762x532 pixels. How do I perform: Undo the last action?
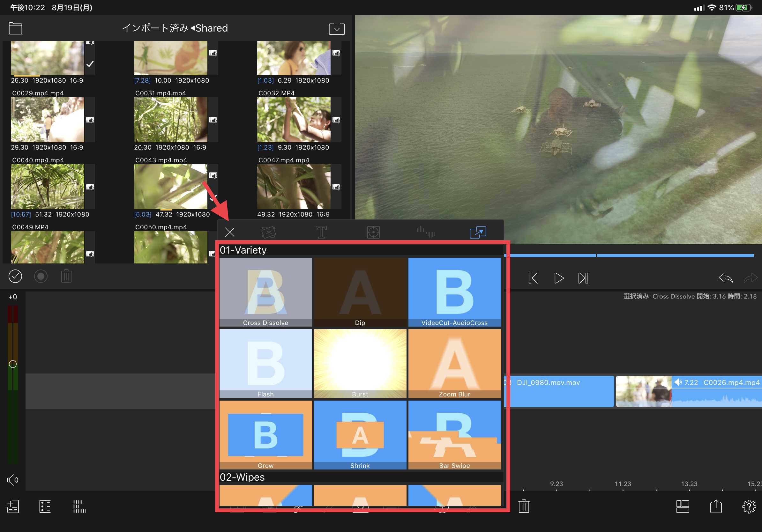pos(726,278)
